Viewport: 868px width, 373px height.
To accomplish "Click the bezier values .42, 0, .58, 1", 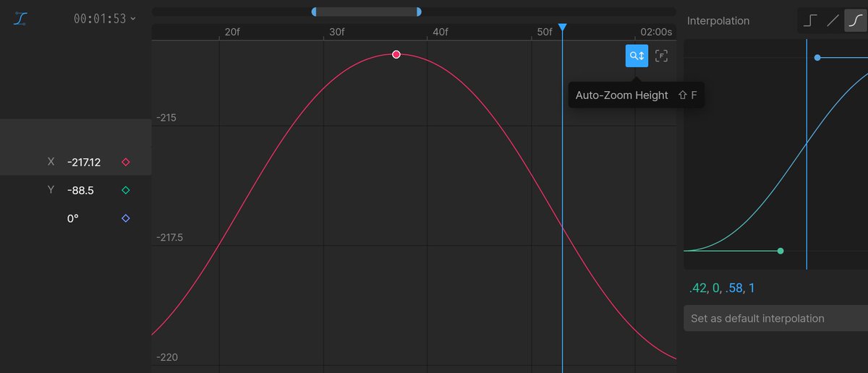I will point(722,288).
